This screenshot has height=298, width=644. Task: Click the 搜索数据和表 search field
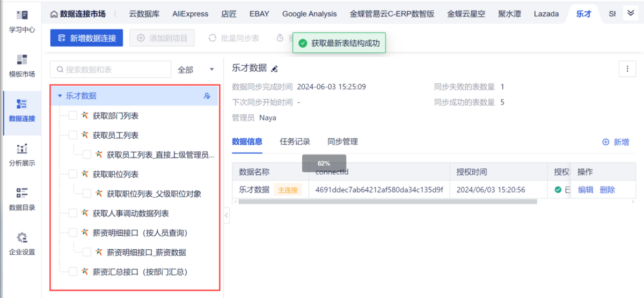(x=109, y=70)
